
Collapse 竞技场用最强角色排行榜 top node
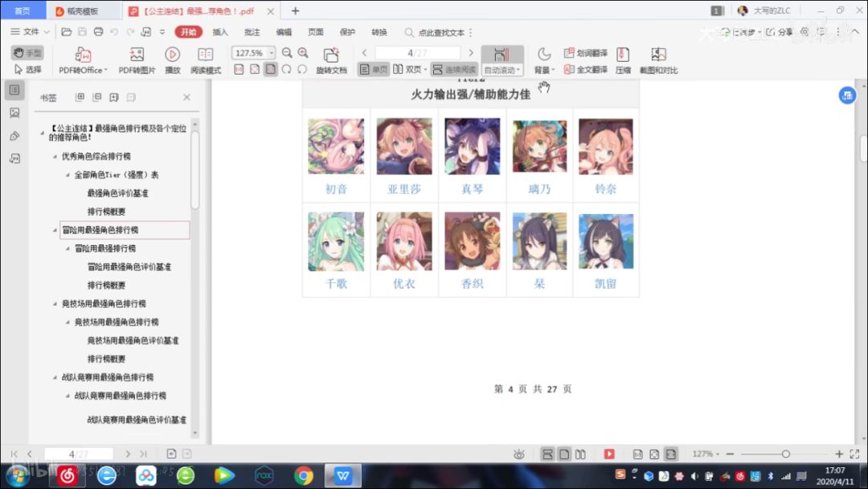point(55,303)
